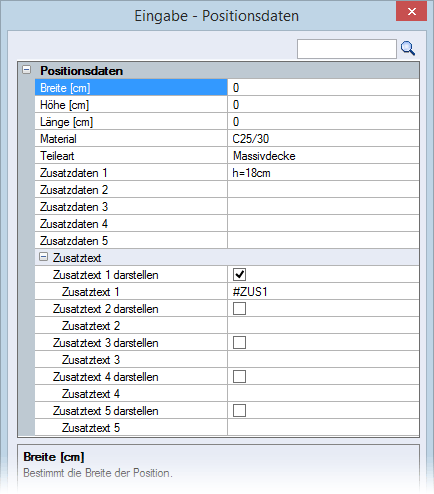Select the Länge [cm] value cell
This screenshot has width=434, height=494.
323,122
